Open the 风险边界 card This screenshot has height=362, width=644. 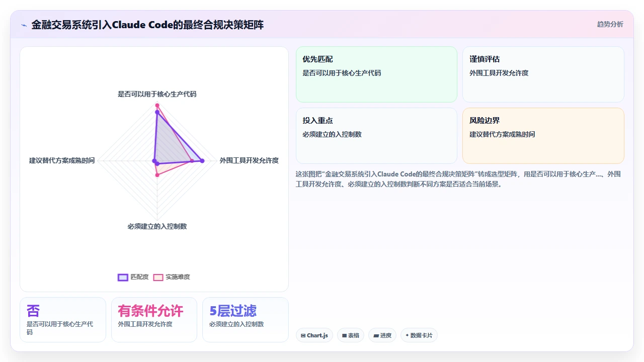coord(543,136)
